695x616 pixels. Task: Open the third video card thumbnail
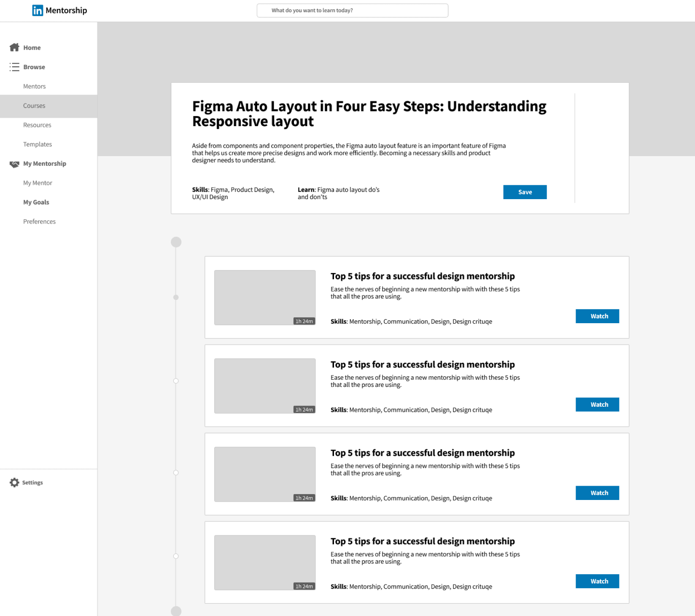tap(265, 474)
